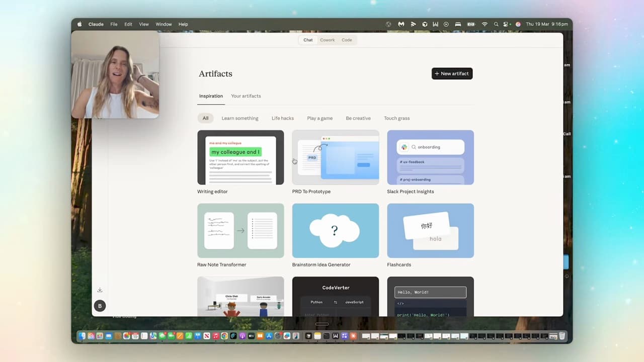Open the Malwarebytes menu bar icon
This screenshot has height=362, width=644.
tap(401, 24)
